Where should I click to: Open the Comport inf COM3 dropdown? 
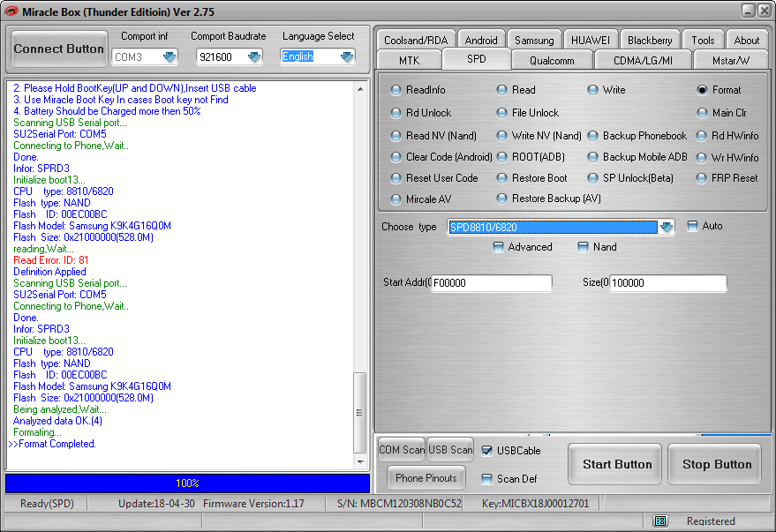(x=170, y=56)
